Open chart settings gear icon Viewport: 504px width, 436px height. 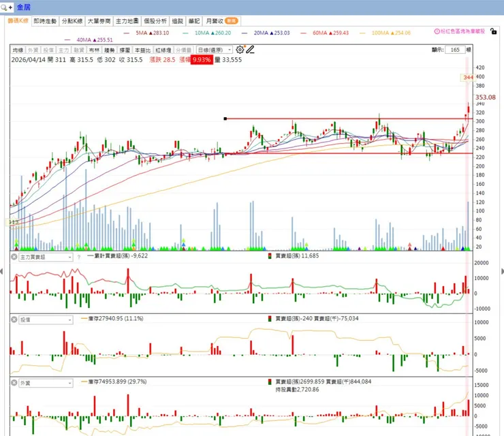coord(240,50)
